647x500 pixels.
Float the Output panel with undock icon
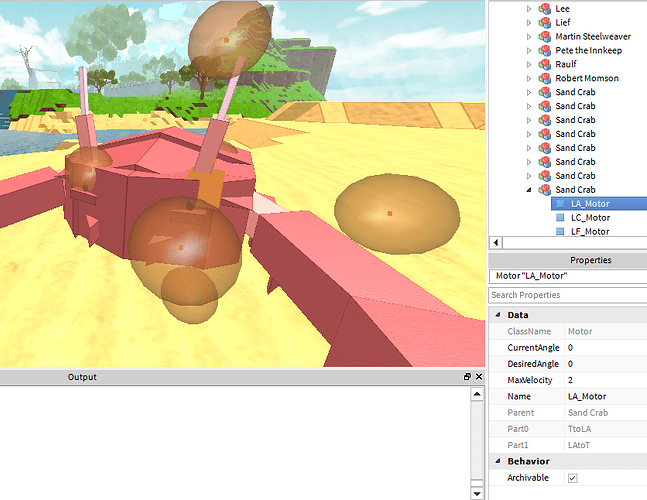click(467, 377)
